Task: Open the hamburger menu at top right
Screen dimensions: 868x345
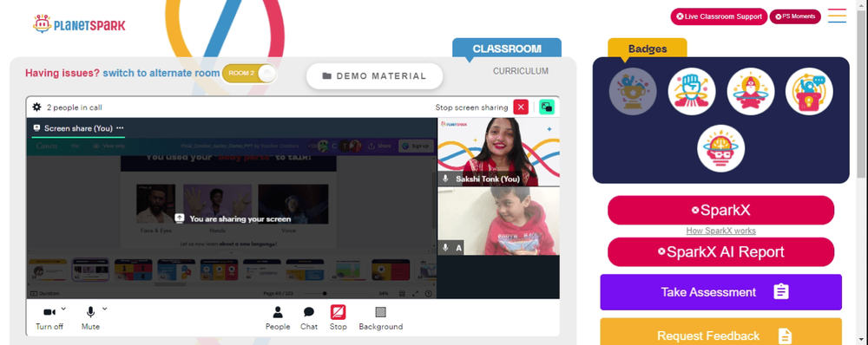Action: [x=837, y=16]
